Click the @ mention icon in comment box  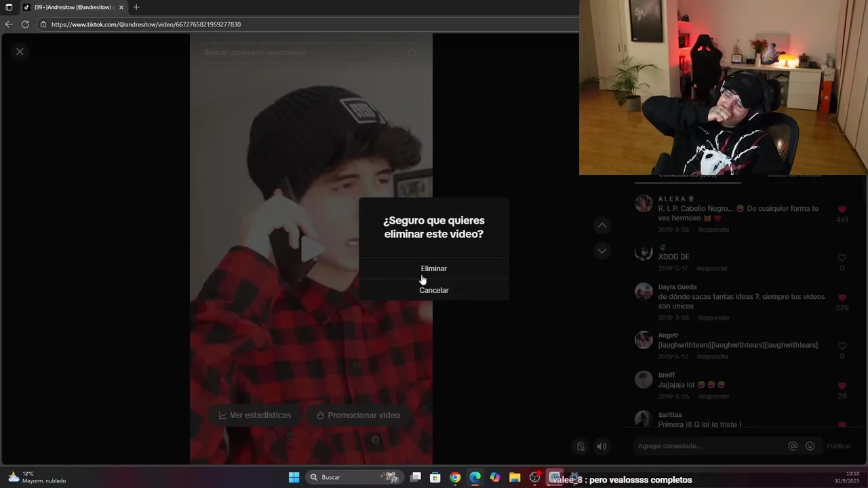pyautogui.click(x=793, y=446)
